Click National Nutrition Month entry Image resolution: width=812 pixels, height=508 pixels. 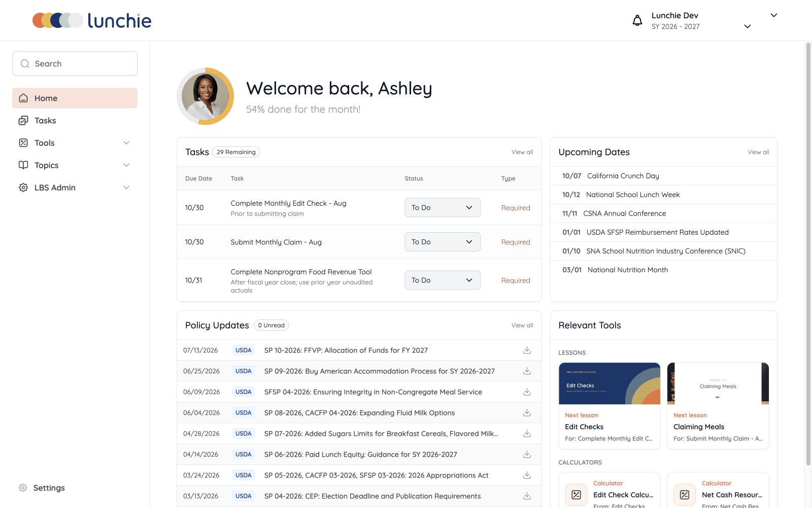point(664,270)
